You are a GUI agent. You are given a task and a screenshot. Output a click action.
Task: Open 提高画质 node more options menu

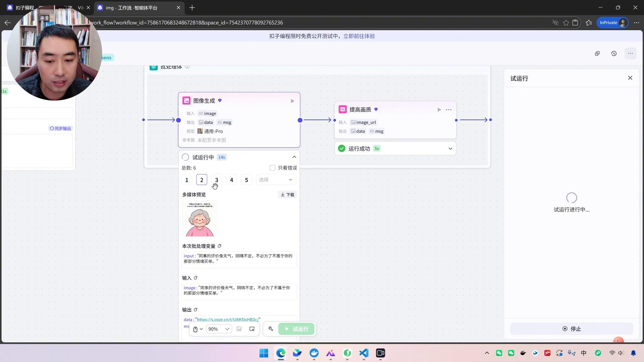coord(448,110)
